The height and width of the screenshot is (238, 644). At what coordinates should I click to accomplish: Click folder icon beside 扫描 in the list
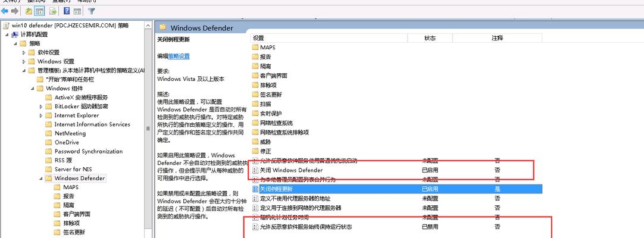(x=255, y=104)
